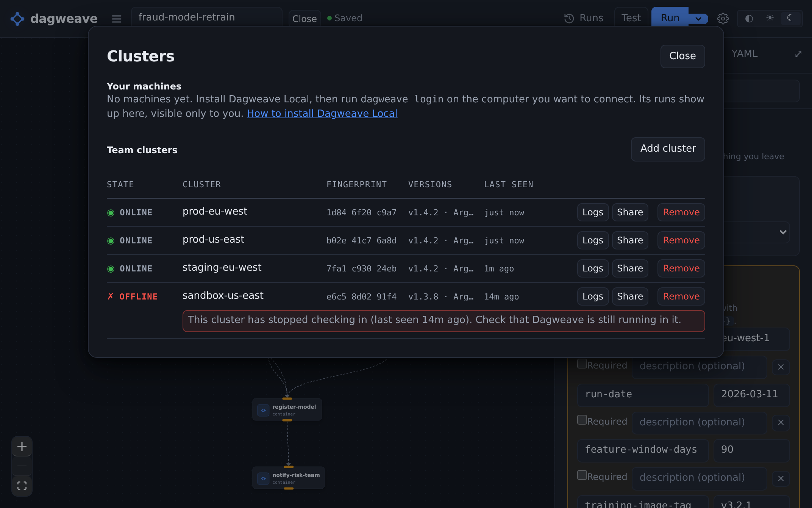Toggle Required checkbox below feature-window-days field
Screen dimensions: 812x508
click(582, 475)
